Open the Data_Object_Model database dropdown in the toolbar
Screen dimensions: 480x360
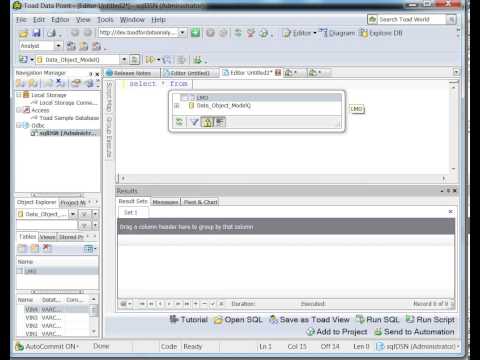pyautogui.click(x=124, y=60)
